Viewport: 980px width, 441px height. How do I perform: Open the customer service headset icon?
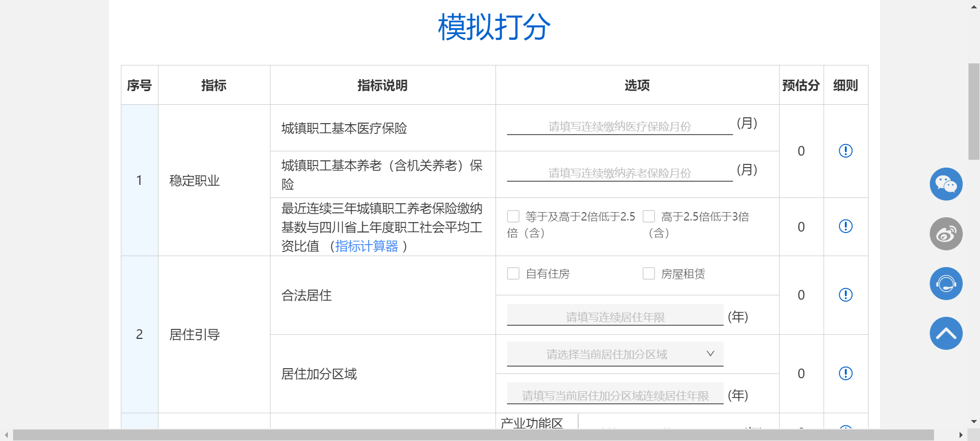coord(946,284)
